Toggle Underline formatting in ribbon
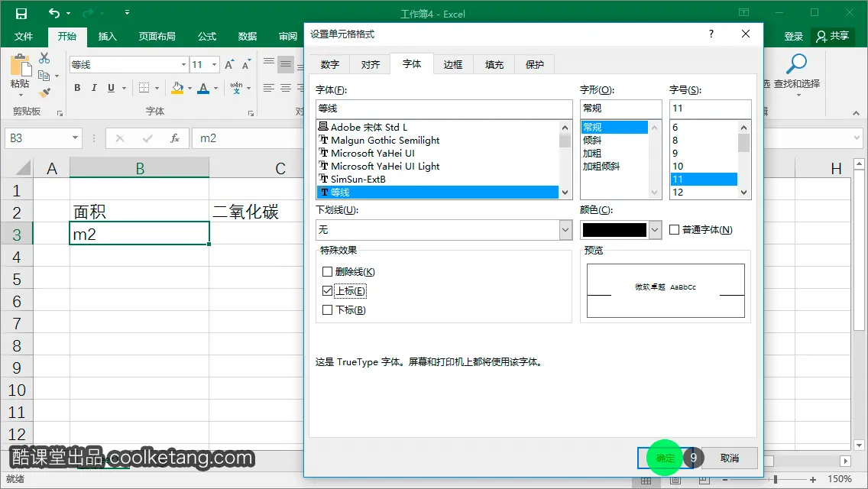 tap(112, 88)
